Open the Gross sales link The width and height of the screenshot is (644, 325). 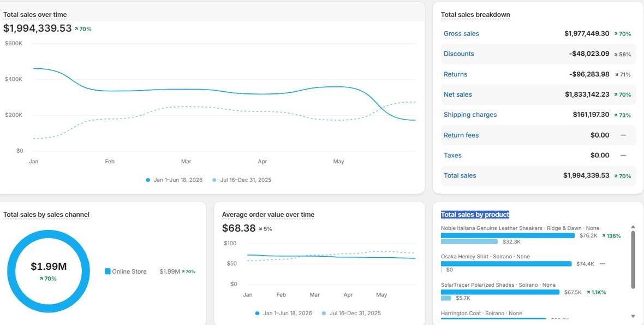pos(461,34)
